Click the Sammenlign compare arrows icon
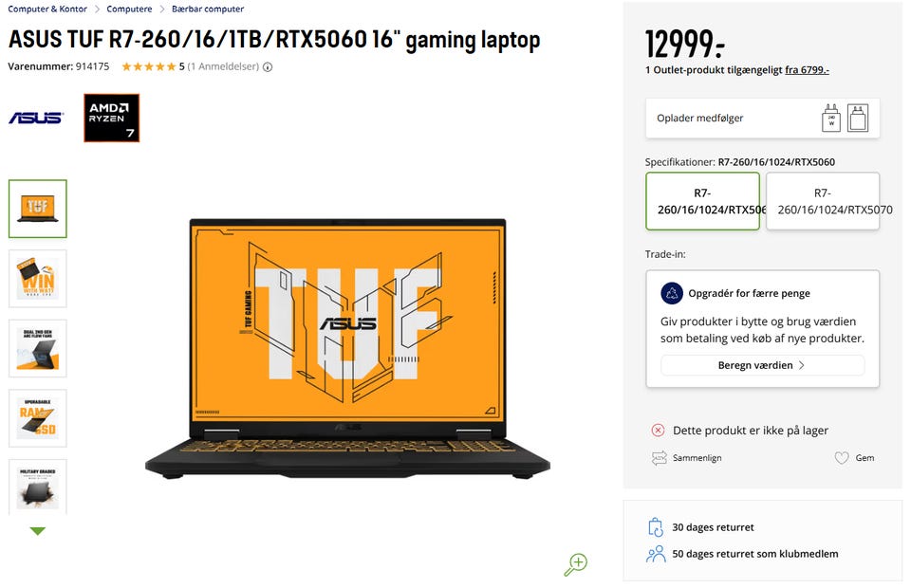This screenshot has width=911, height=588. coord(660,458)
